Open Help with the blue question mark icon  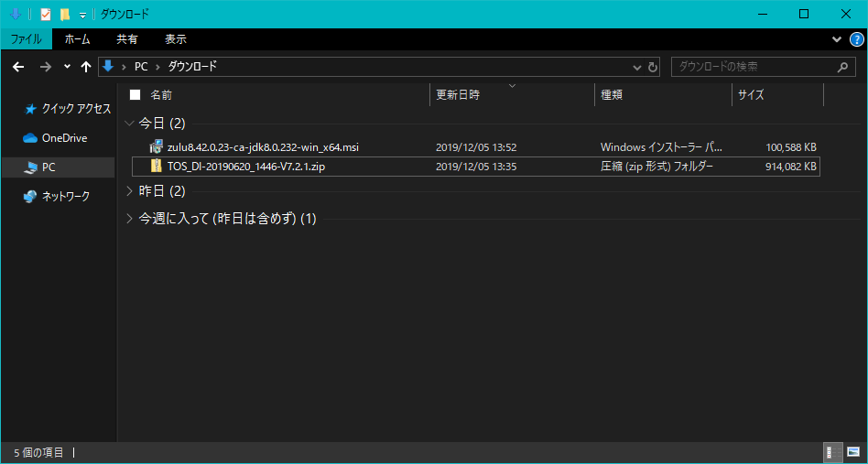point(856,39)
